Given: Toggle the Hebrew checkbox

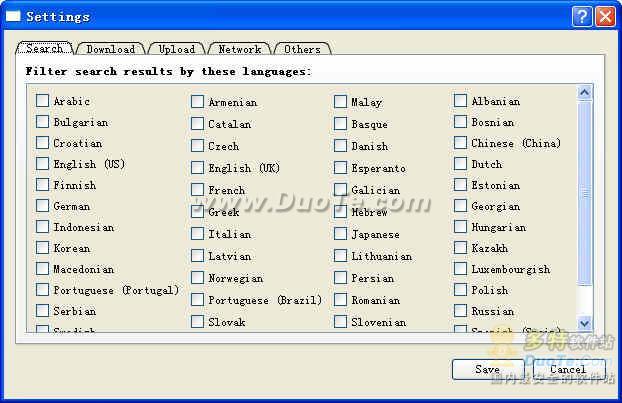Looking at the screenshot, I should pos(340,211).
